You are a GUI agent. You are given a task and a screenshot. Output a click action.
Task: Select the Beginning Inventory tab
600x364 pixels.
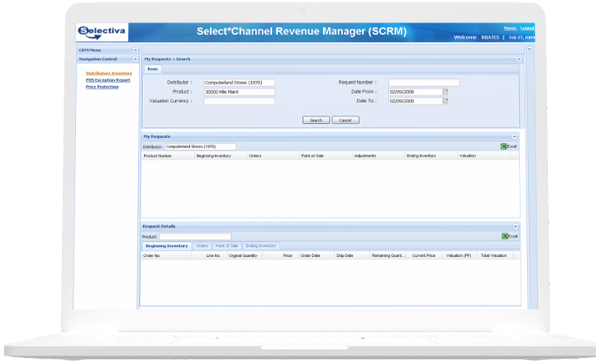[x=167, y=246]
